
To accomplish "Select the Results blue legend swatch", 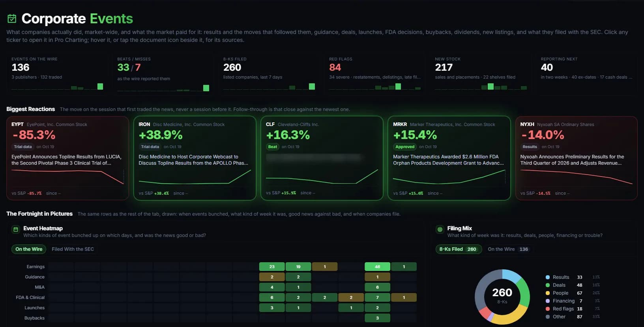I will coord(548,277).
